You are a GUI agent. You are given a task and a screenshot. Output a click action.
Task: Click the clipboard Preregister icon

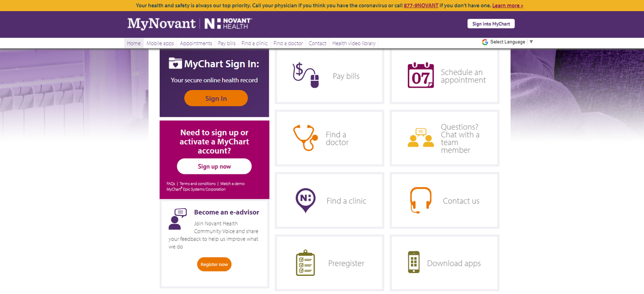(305, 263)
